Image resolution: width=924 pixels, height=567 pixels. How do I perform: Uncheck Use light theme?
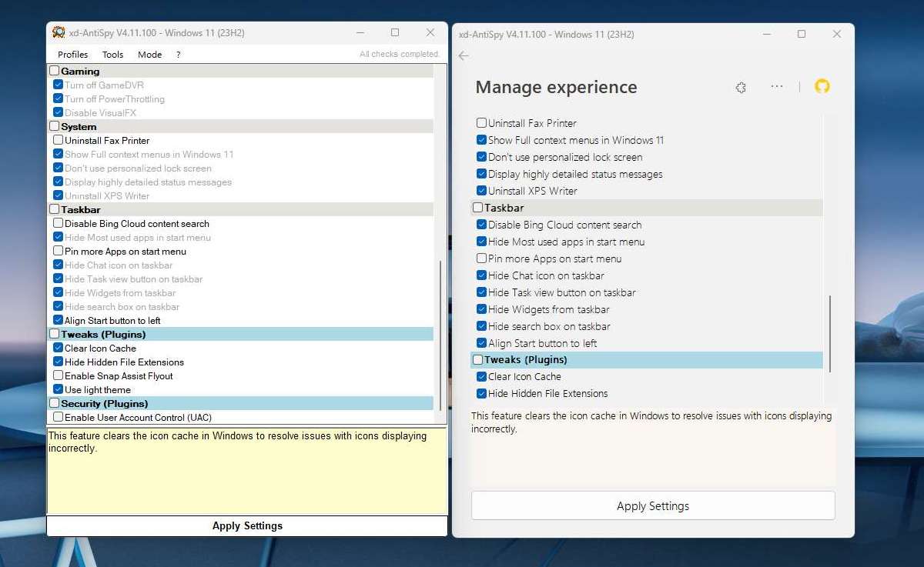tap(59, 389)
